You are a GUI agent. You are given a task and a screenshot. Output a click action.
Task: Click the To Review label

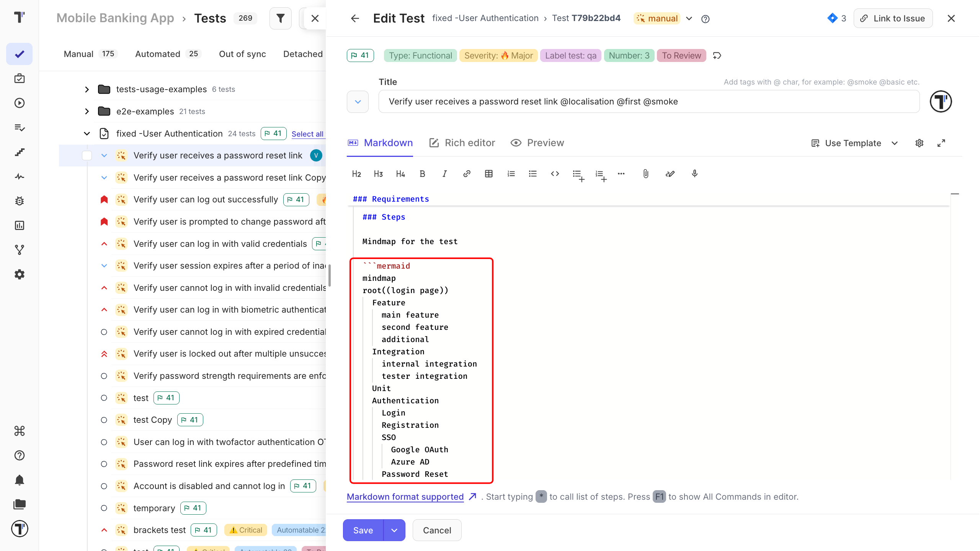point(681,55)
